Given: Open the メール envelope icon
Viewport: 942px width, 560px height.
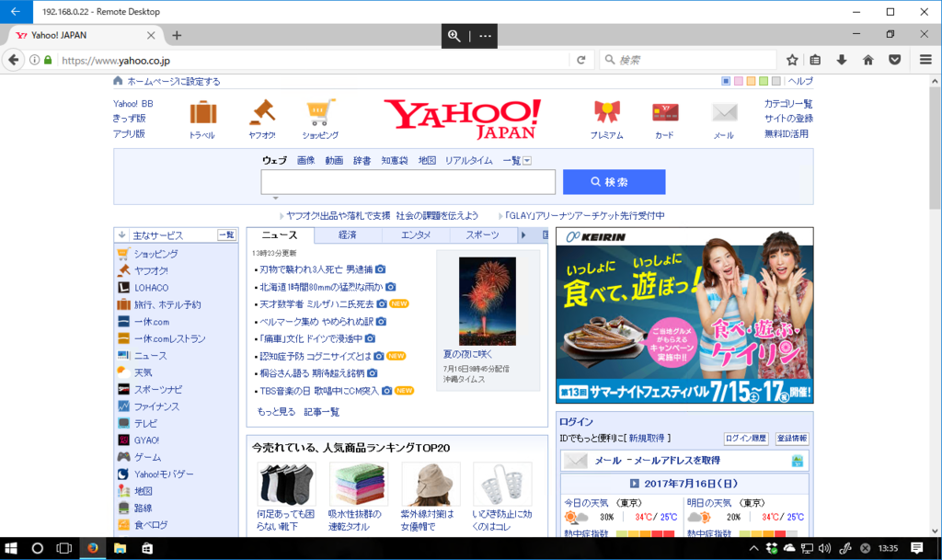Looking at the screenshot, I should tap(724, 112).
